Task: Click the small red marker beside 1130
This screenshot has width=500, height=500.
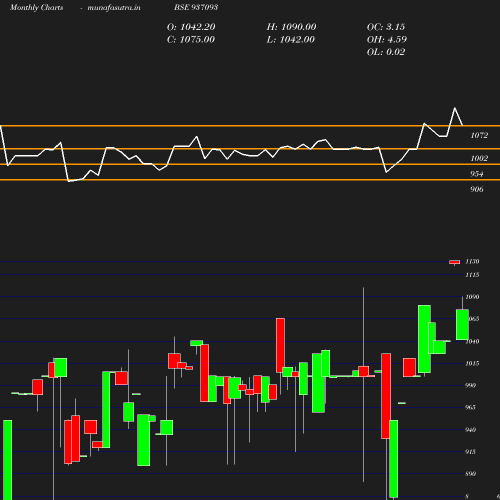Action: (455, 262)
